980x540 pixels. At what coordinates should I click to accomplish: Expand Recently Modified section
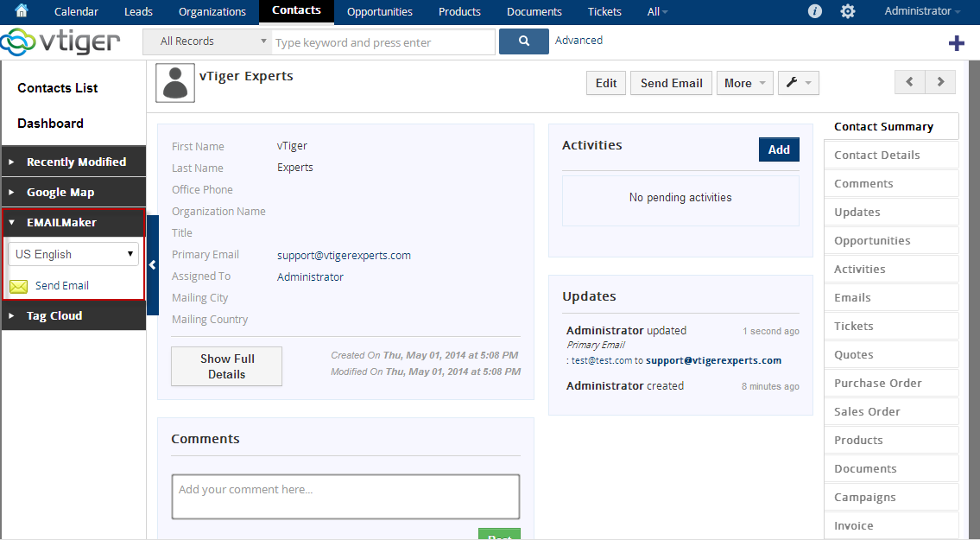click(x=73, y=162)
